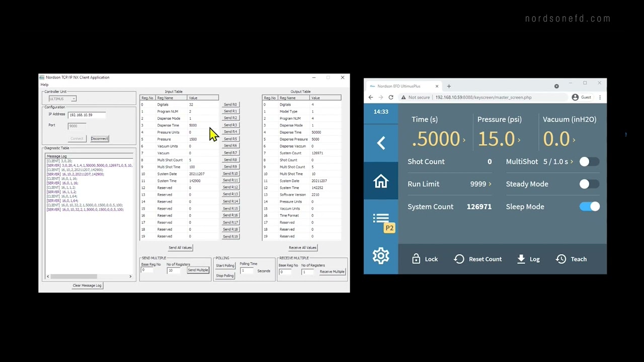Click Clear Message Log button

(87, 286)
